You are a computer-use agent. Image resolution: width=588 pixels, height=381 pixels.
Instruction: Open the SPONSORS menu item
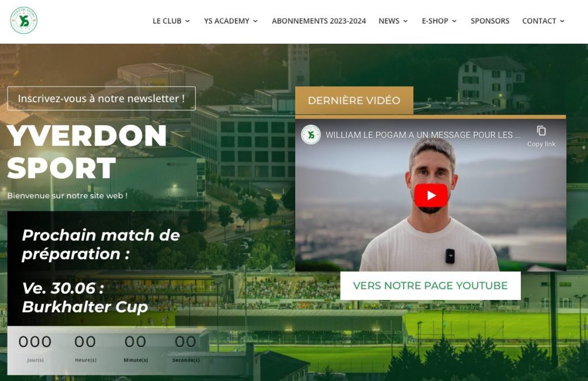[x=490, y=21]
